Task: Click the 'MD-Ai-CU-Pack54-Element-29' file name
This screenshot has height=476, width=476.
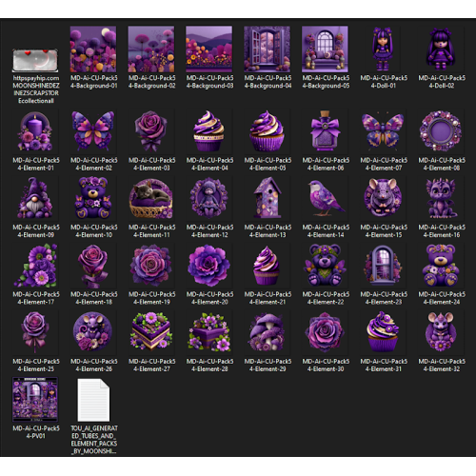Action: [268, 365]
